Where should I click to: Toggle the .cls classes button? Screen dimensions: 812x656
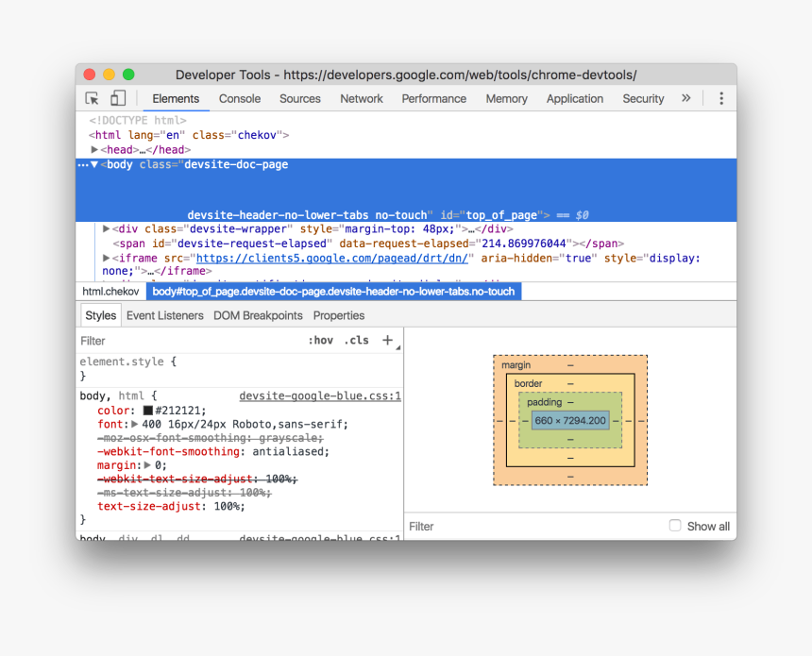coord(356,340)
